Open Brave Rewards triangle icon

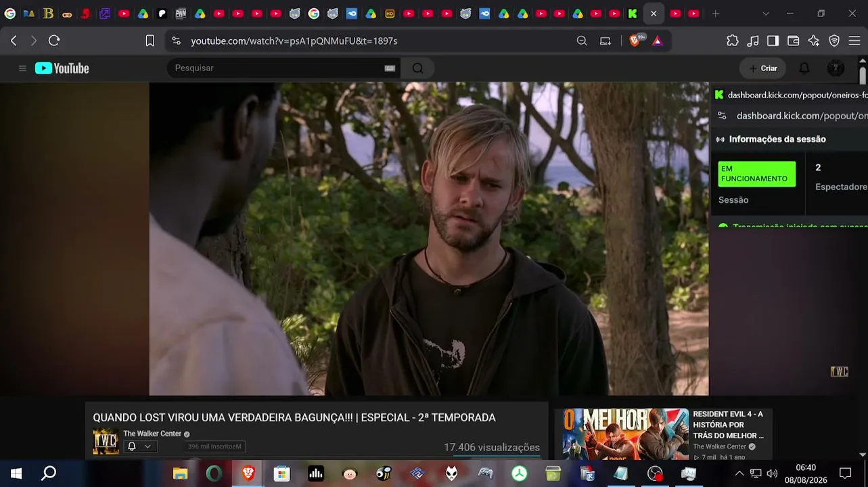(657, 41)
